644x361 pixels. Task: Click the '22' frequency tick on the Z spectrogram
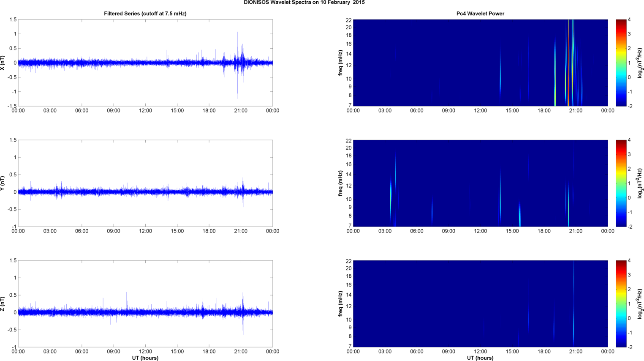(x=349, y=261)
